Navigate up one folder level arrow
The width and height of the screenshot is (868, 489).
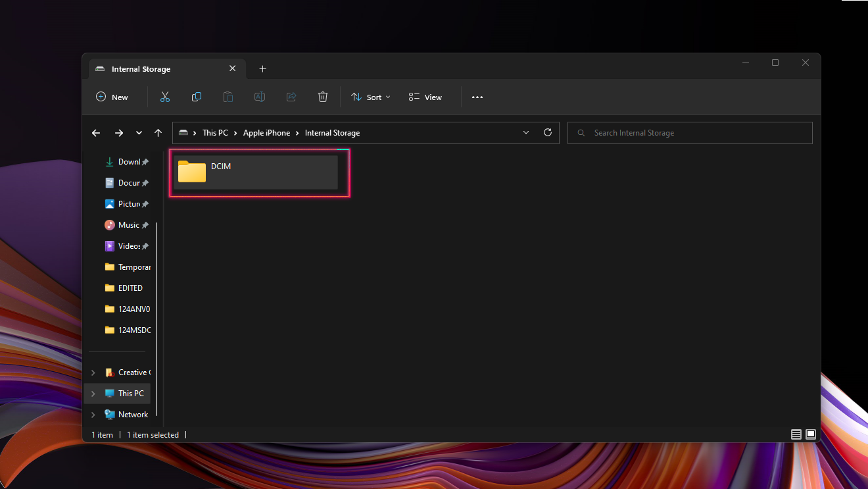pyautogui.click(x=158, y=133)
